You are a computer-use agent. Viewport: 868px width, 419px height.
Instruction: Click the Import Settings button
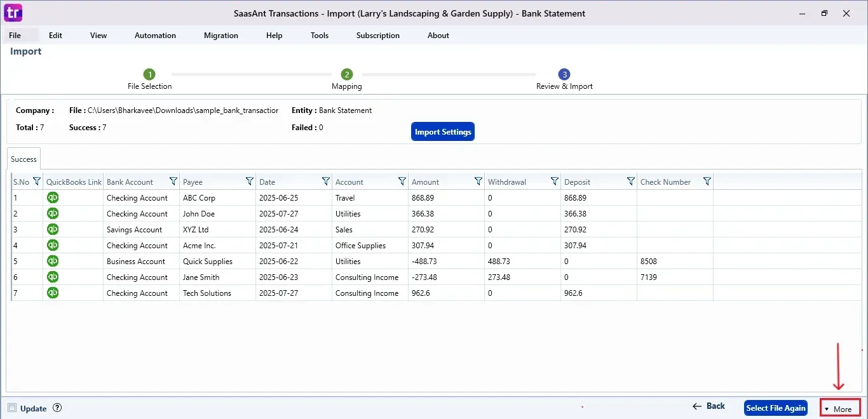443,132
